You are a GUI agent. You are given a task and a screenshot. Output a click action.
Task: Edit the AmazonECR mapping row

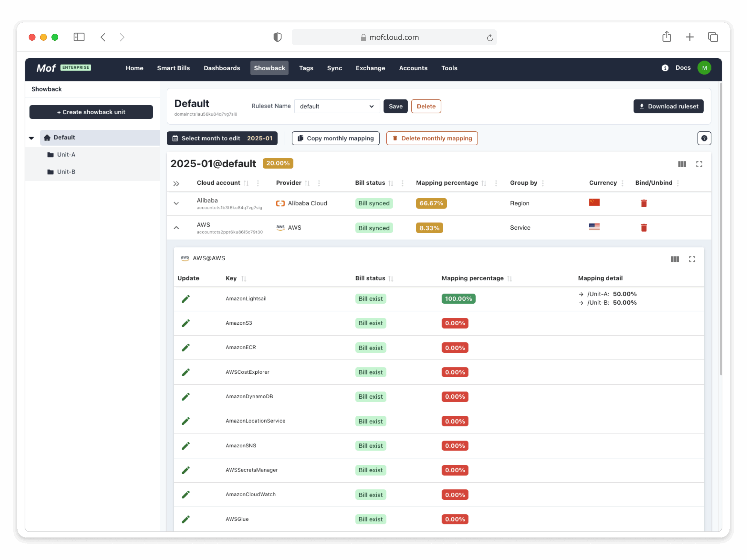click(x=186, y=347)
